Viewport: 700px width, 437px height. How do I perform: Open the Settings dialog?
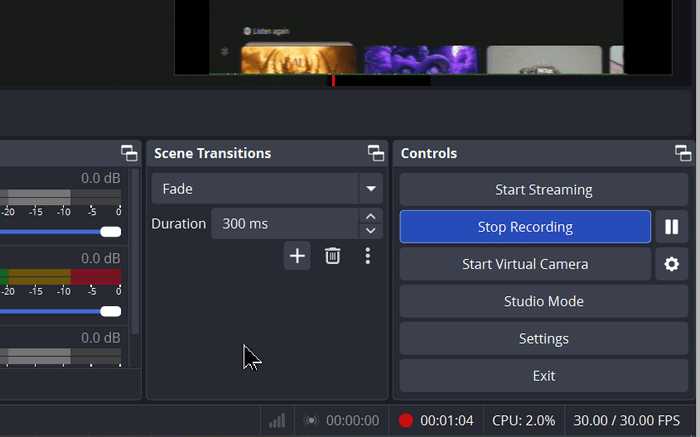click(544, 339)
